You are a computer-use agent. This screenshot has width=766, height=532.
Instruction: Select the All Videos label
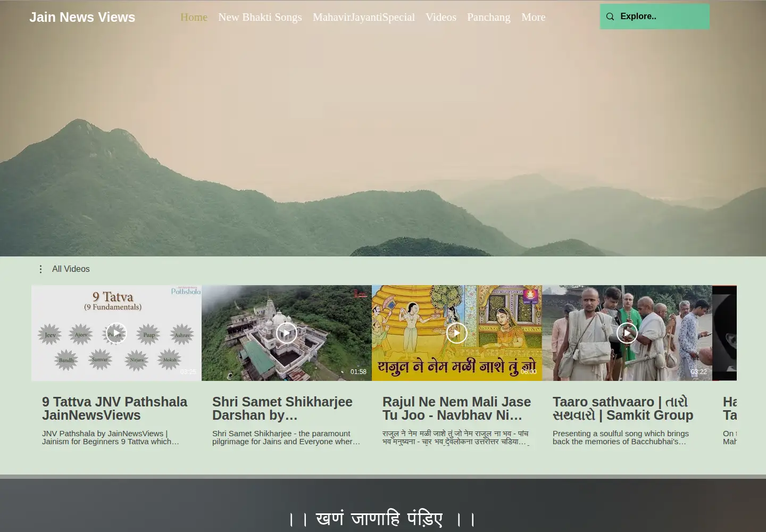point(71,269)
